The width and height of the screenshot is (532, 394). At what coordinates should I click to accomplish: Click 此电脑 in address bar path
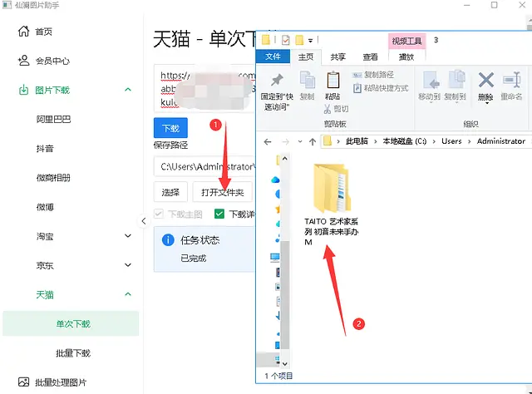[x=357, y=141]
